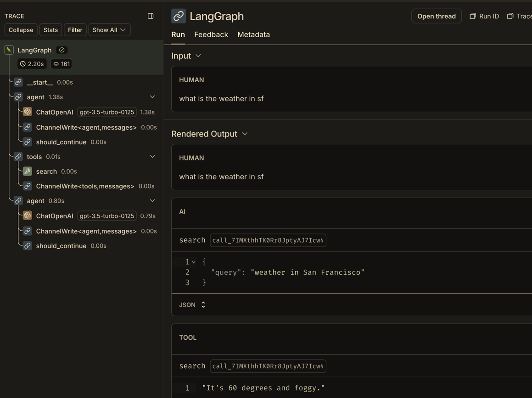
Task: Click the Open thread button
Action: coord(437,16)
